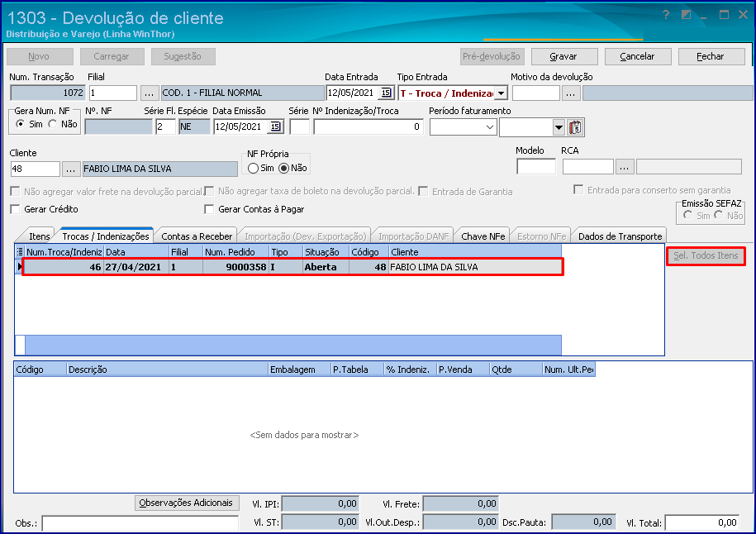This screenshot has height=534, width=756.
Task: Switch to Trocas / Indenizações tab
Action: point(106,236)
